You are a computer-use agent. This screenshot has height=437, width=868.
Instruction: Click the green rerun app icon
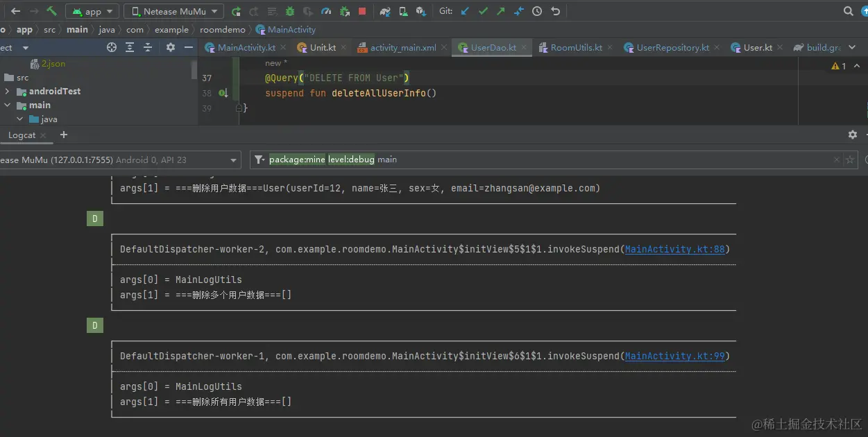pos(237,11)
